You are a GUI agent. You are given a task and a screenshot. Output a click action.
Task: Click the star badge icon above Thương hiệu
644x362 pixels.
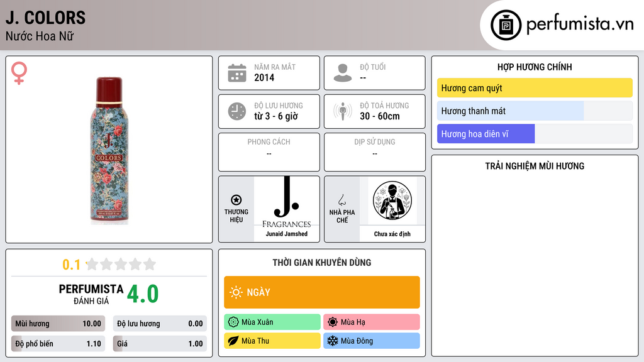[236, 200]
